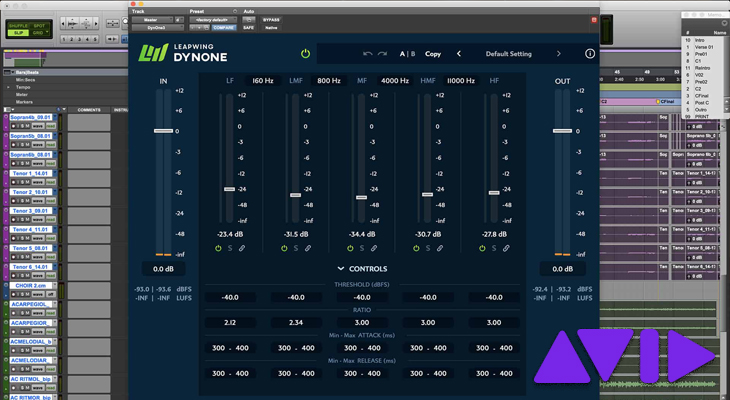Viewport: 730px width, 400px height.
Task: Click the Native button
Action: pos(271,28)
